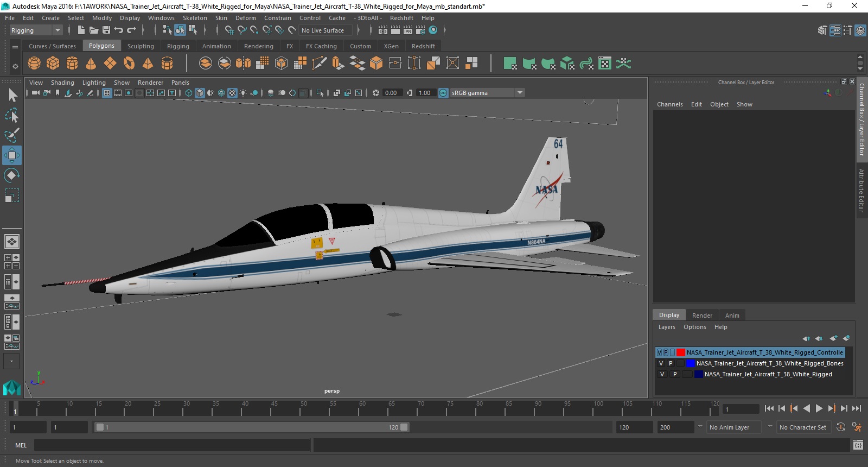The height and width of the screenshot is (467, 868).
Task: Toggle playback P on Rigged_Bones layer
Action: (671, 363)
